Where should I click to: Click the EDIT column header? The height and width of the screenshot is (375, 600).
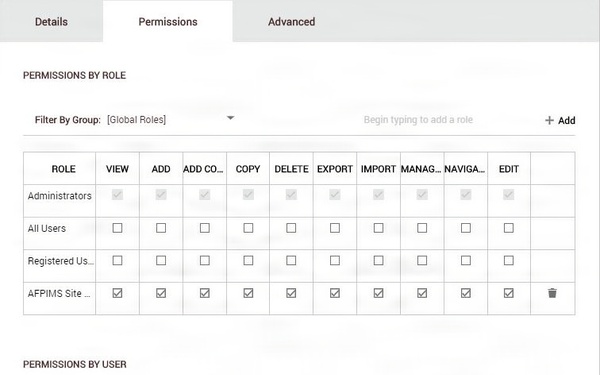(x=509, y=169)
